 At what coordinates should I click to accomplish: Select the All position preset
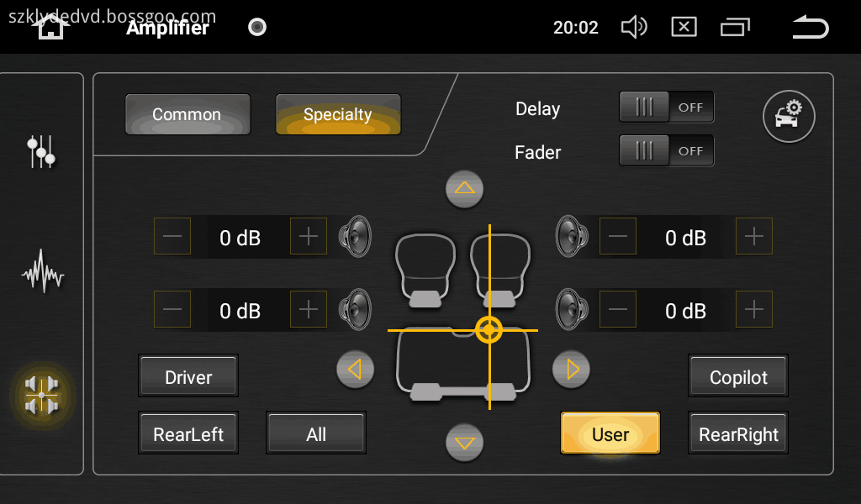click(316, 433)
